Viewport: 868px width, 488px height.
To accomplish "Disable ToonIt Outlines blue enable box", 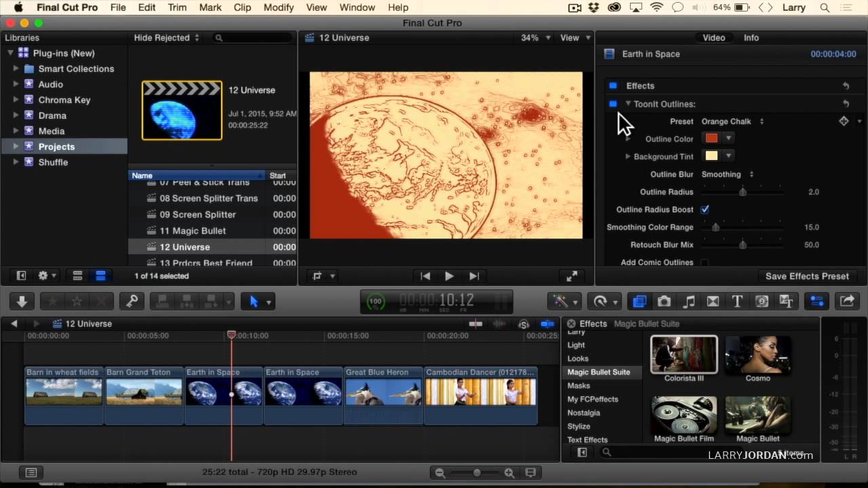I will click(x=613, y=104).
